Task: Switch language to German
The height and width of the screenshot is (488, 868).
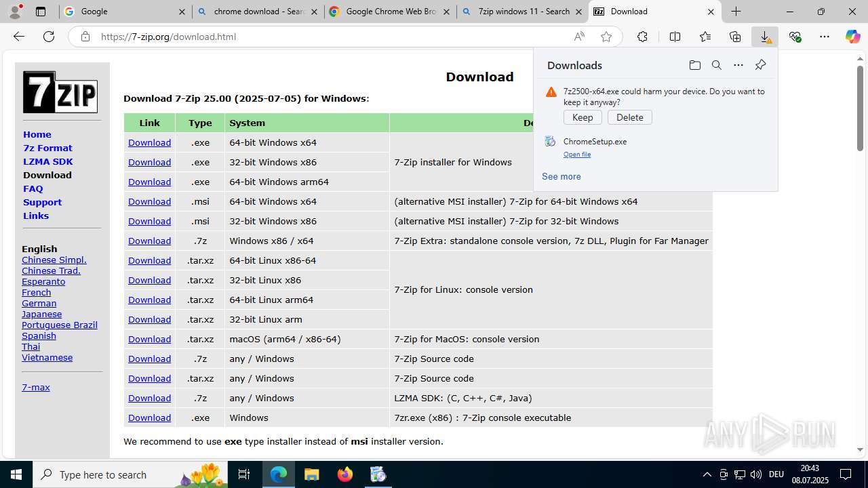Action: 39,303
